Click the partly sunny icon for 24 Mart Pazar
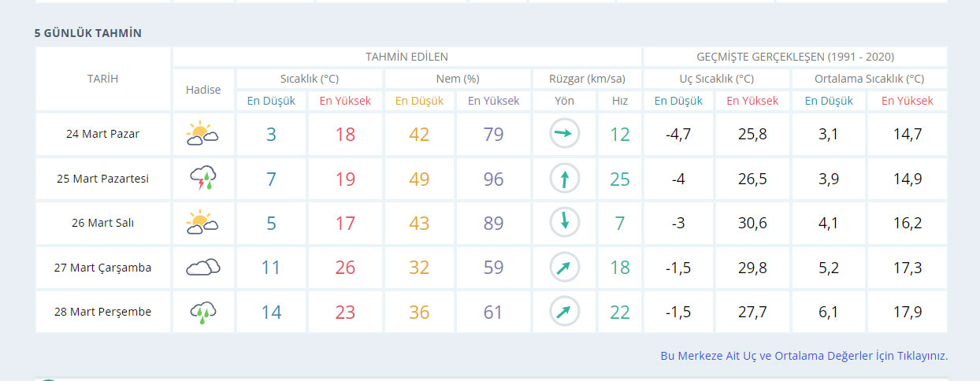 click(202, 134)
